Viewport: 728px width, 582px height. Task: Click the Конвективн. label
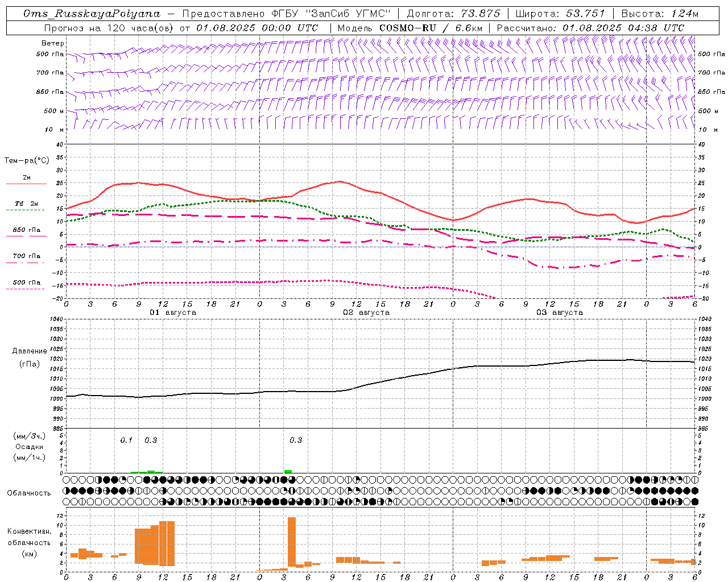click(x=30, y=531)
